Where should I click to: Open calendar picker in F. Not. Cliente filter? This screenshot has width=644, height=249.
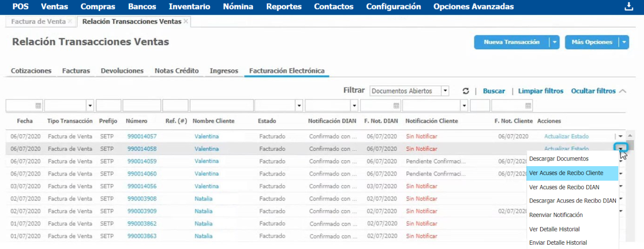pyautogui.click(x=528, y=105)
